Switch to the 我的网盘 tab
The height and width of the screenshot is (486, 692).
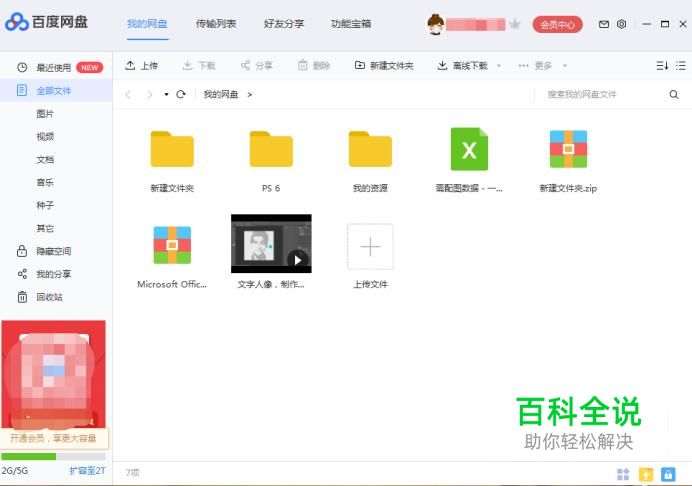tap(147, 24)
